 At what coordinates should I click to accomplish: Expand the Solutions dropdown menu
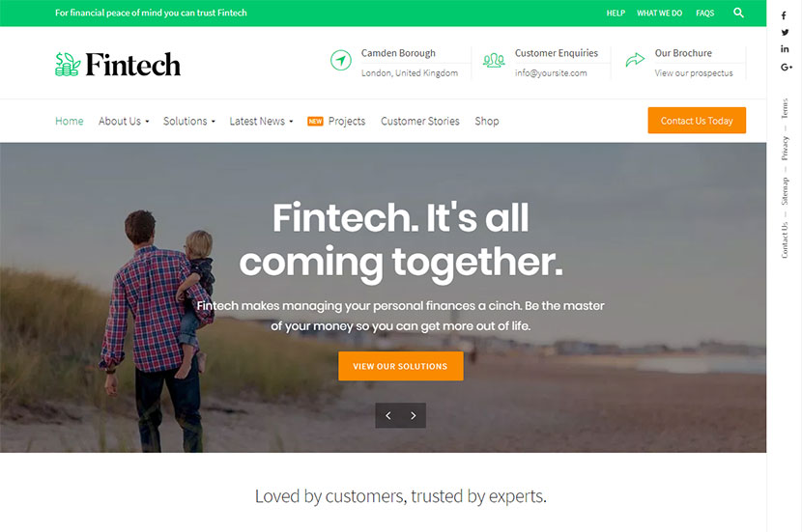point(189,121)
